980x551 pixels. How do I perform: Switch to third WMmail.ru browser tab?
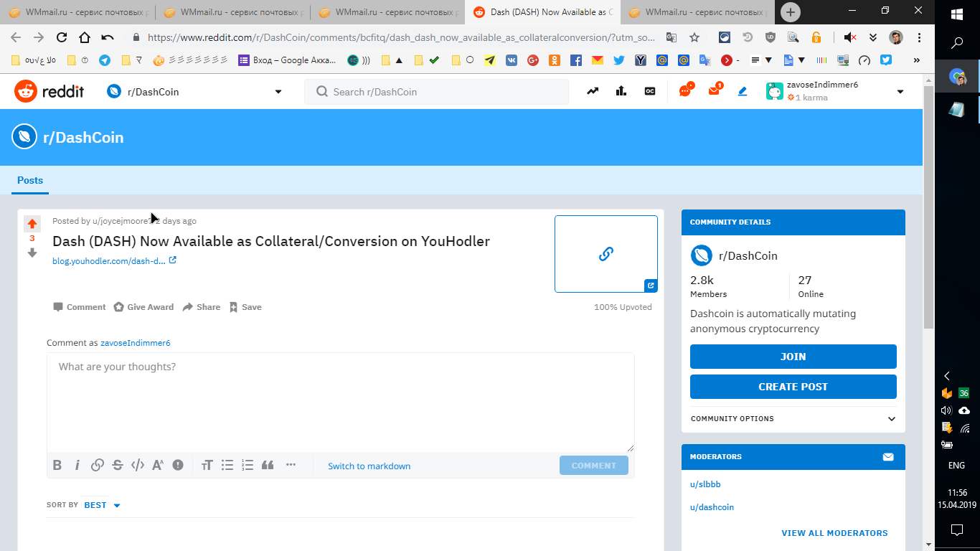pyautogui.click(x=387, y=12)
